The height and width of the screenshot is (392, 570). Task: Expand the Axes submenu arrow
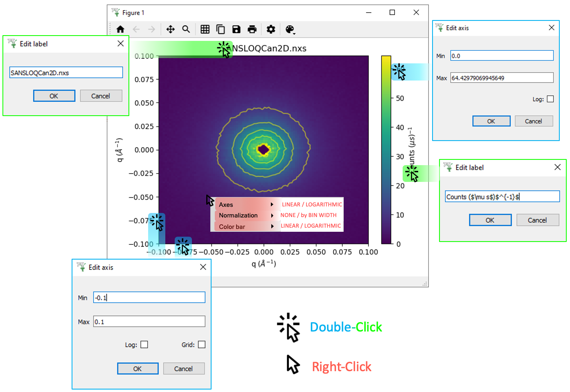coord(272,204)
